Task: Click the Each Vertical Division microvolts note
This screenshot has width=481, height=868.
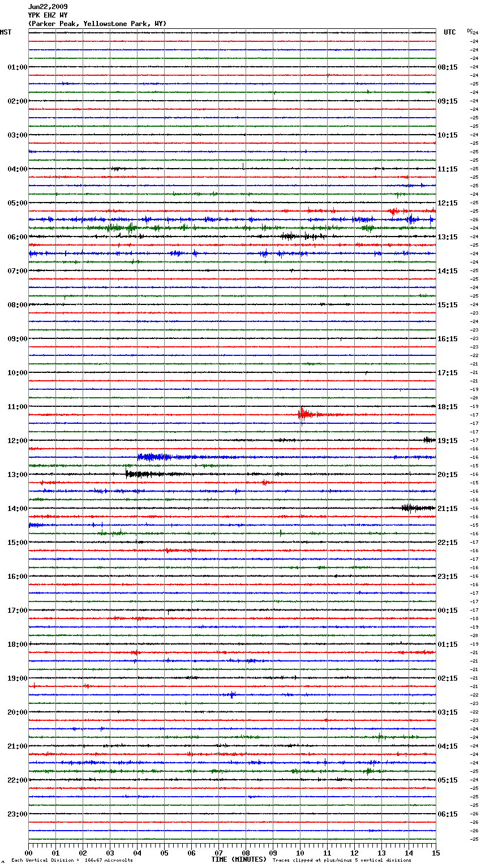Action: point(72,861)
